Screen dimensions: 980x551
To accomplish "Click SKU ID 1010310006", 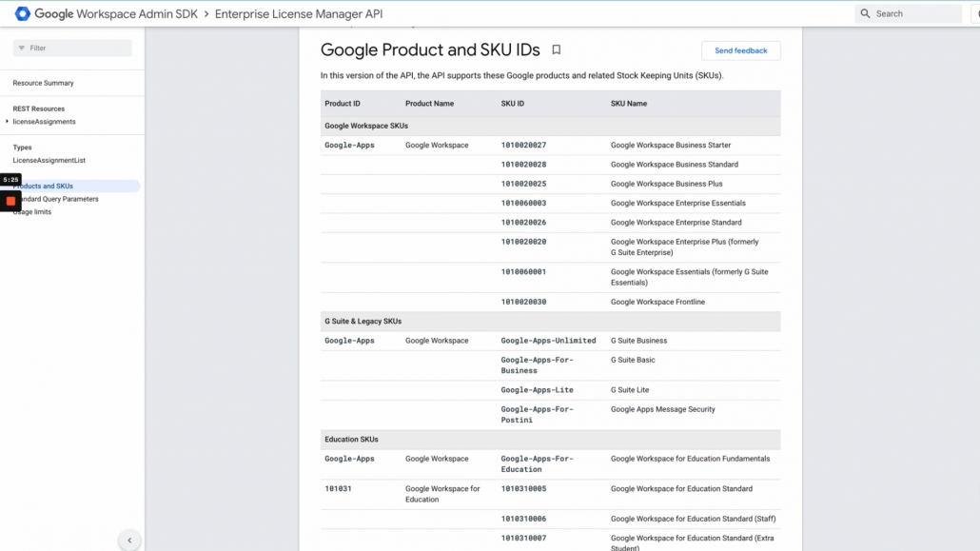I will click(x=523, y=519).
